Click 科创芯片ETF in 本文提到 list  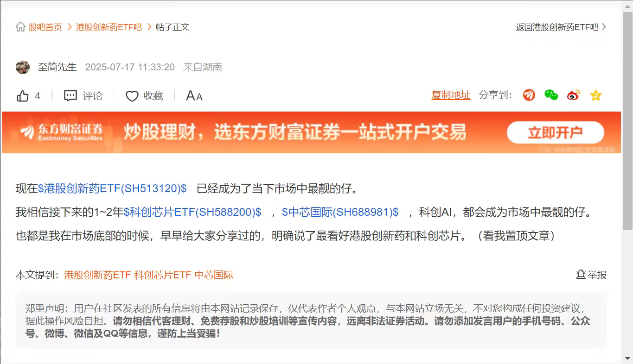[163, 275]
